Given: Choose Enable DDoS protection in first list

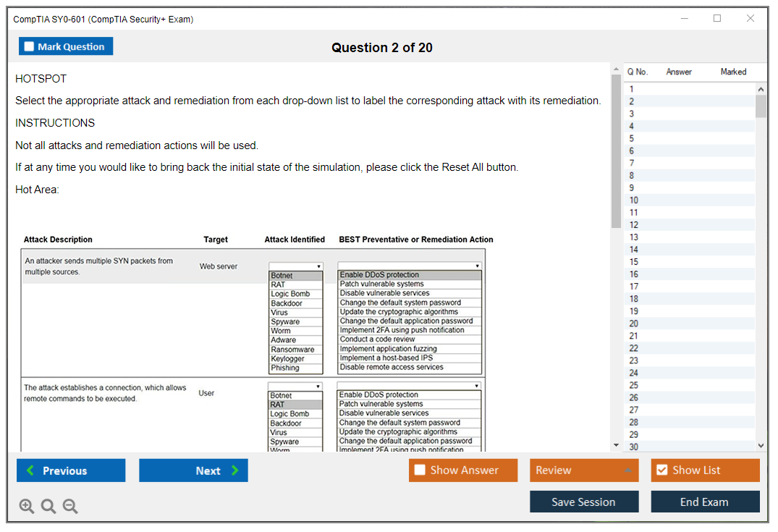Looking at the screenshot, I should (x=379, y=275).
